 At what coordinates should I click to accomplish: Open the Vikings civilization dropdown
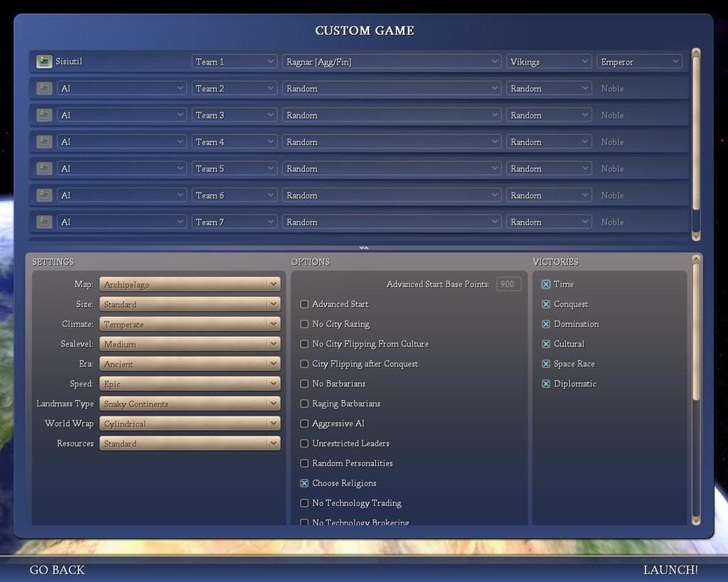coord(549,61)
